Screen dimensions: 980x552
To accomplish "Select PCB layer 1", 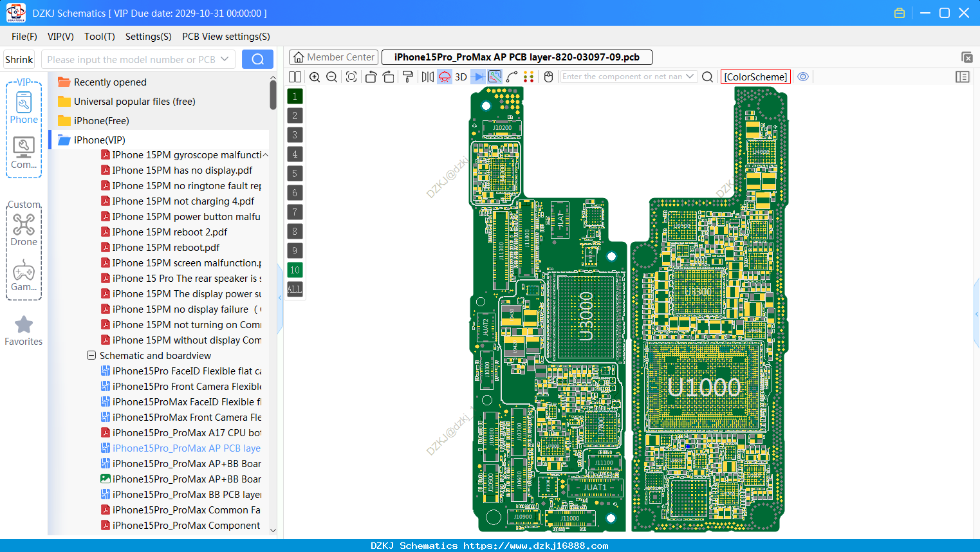I will (295, 97).
